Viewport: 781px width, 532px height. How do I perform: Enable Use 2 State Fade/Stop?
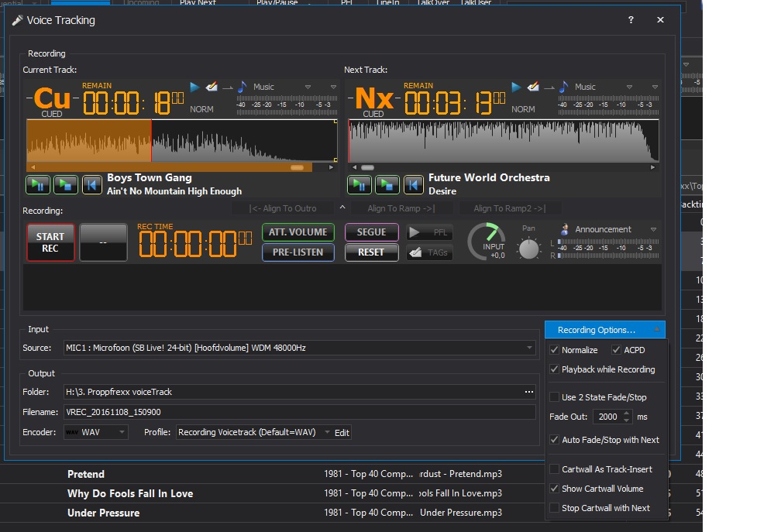click(x=554, y=397)
